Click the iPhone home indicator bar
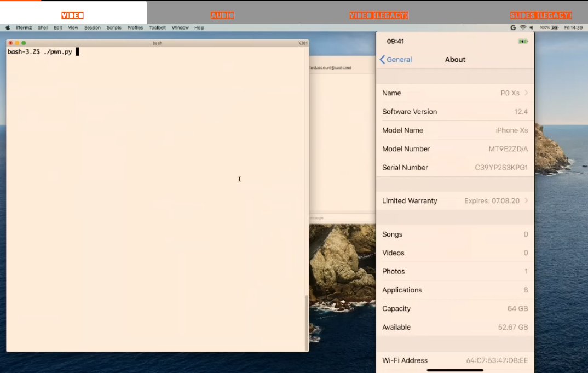The image size is (588, 373). click(x=455, y=370)
